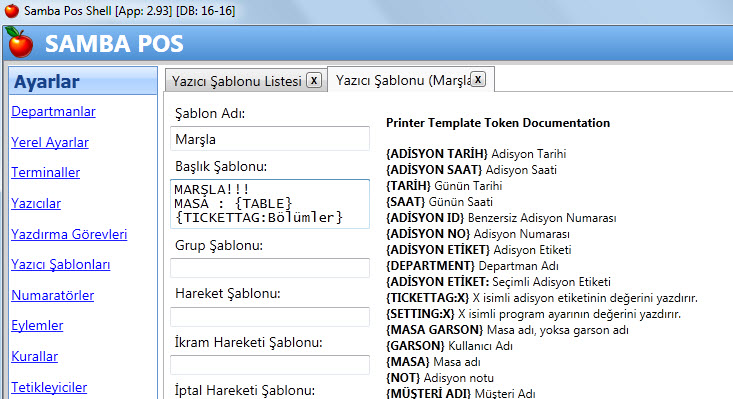Focus the İkram Hareketi Şablonu field
Image resolution: width=733 pixels, height=399 pixels.
point(270,365)
